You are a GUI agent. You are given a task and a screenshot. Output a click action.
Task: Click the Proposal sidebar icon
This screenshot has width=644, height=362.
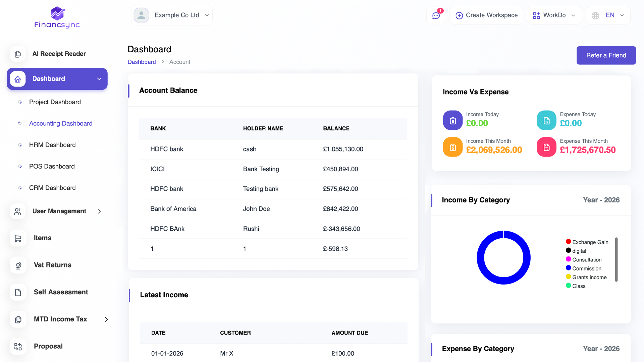18,346
